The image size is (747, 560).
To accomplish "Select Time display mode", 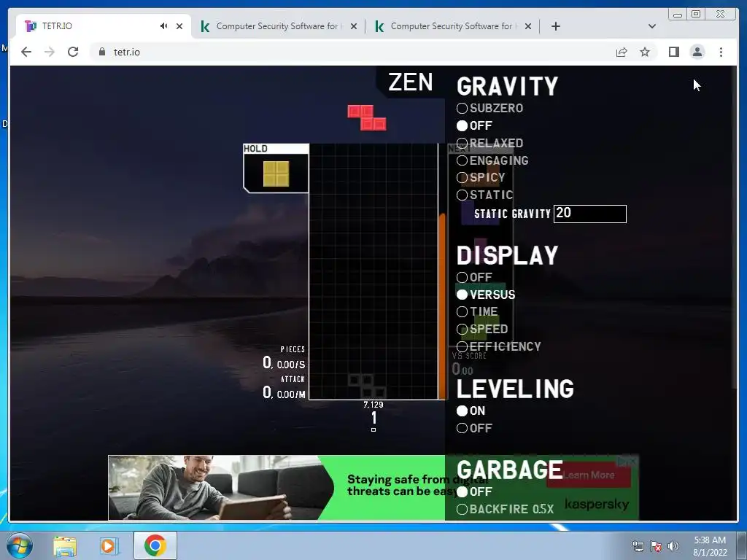I will click(477, 312).
